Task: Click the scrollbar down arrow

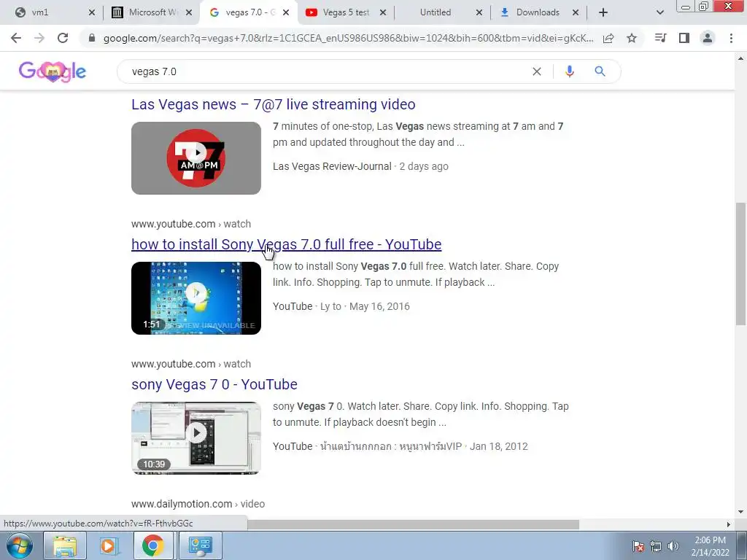Action: pyautogui.click(x=740, y=512)
